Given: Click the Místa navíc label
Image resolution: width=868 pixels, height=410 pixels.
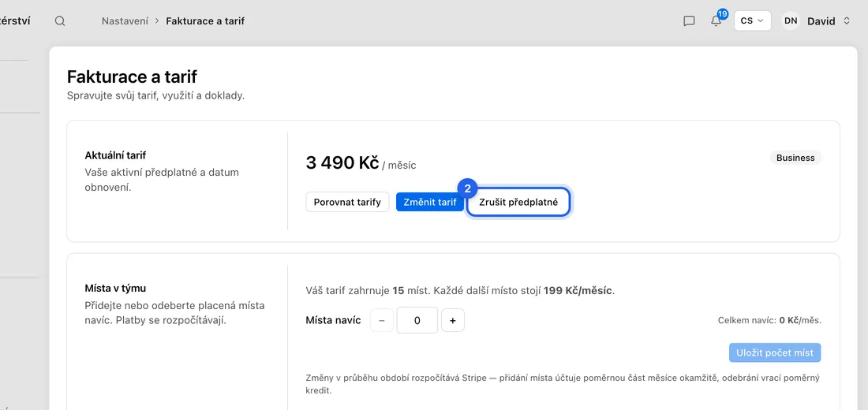Looking at the screenshot, I should pos(333,320).
